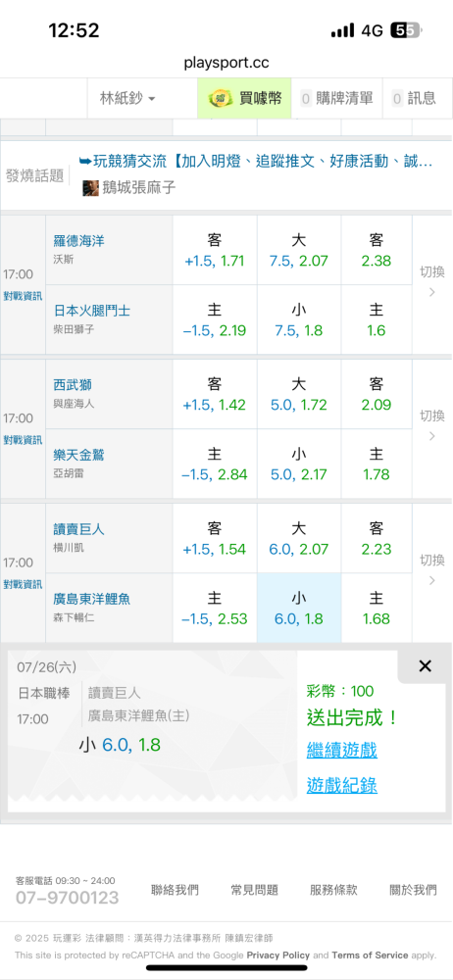Tap the battery indicator in status bar
Screen dimensions: 453x980
pyautogui.click(x=406, y=30)
